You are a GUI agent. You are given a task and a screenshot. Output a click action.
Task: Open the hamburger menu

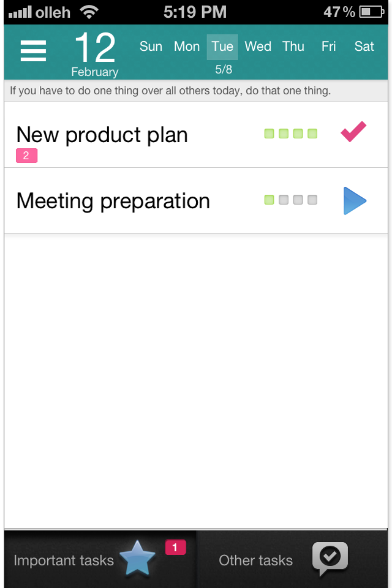pyautogui.click(x=34, y=51)
